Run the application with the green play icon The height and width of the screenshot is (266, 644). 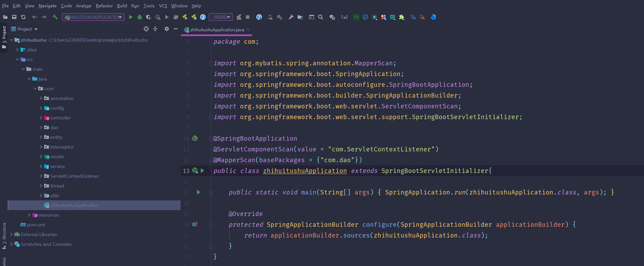tap(131, 17)
